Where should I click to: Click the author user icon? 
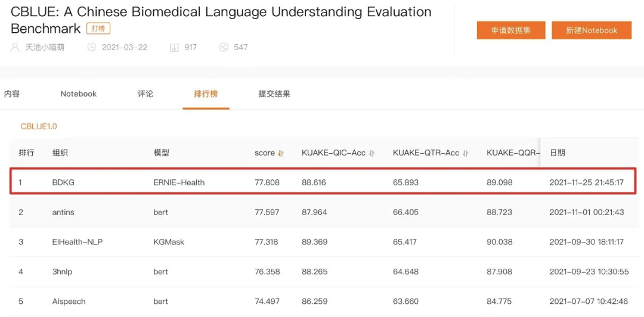15,47
